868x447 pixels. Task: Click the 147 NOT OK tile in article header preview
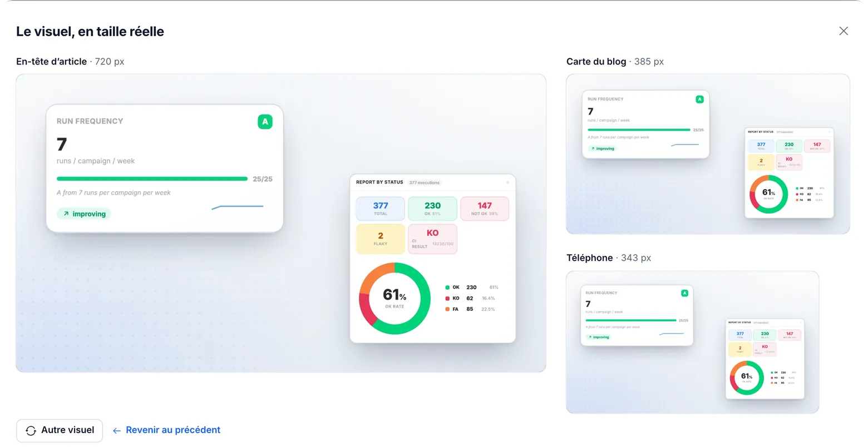[485, 208]
